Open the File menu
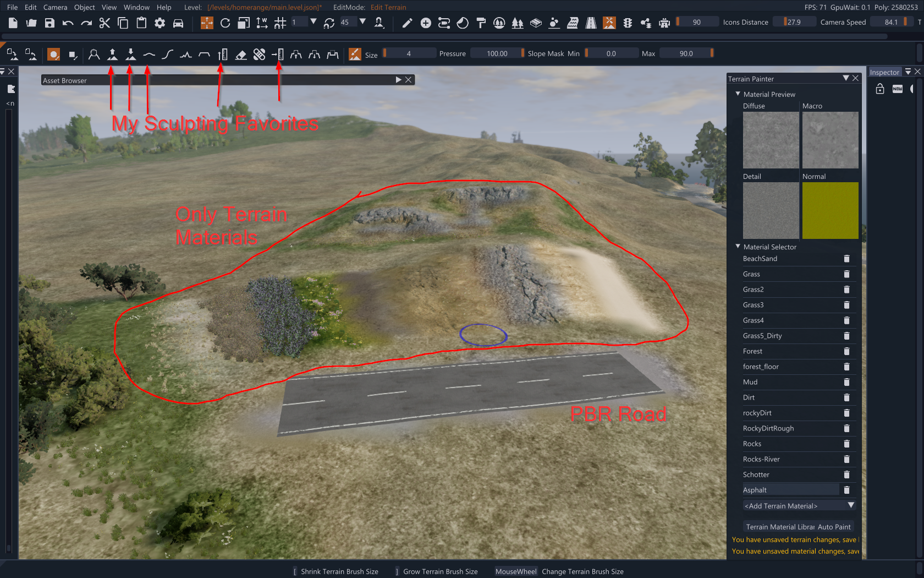 [13, 7]
